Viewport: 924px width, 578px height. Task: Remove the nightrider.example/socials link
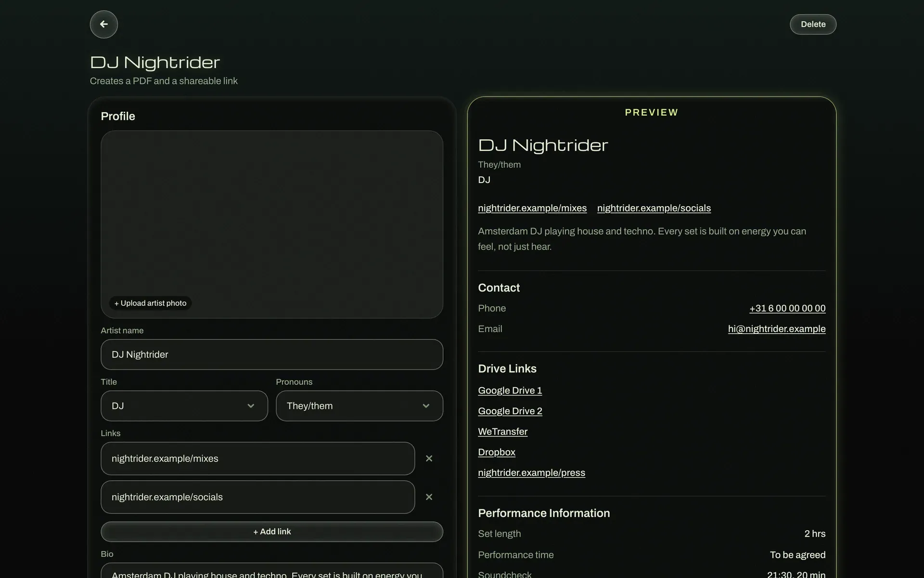(x=429, y=497)
